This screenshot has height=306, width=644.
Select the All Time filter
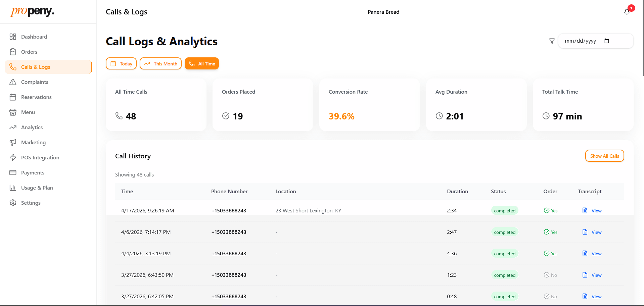tap(202, 63)
